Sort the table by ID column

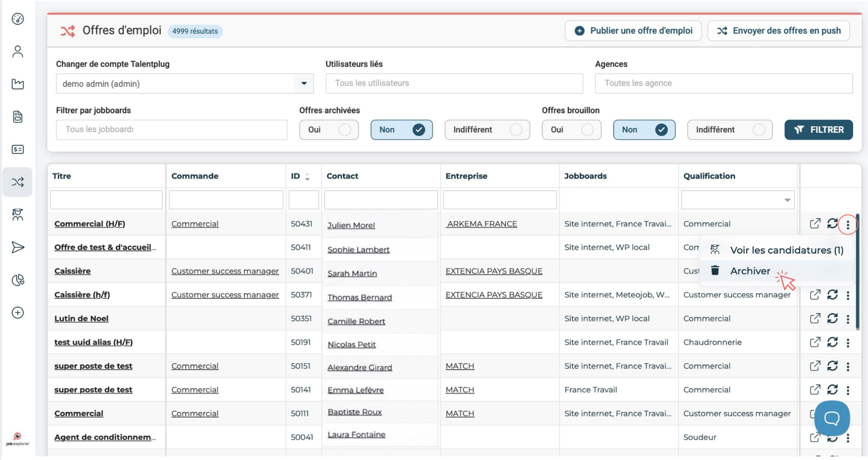click(307, 177)
